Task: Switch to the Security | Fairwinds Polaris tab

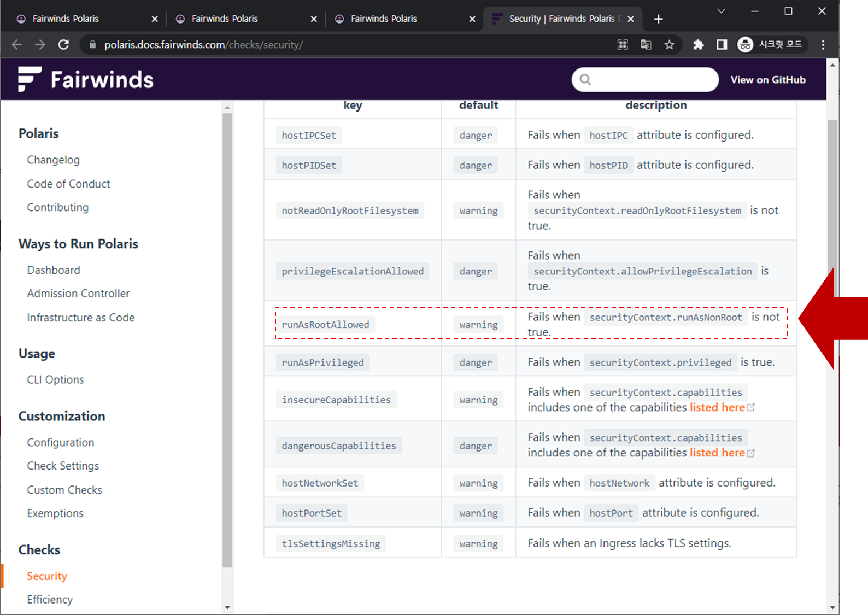Action: [x=562, y=19]
